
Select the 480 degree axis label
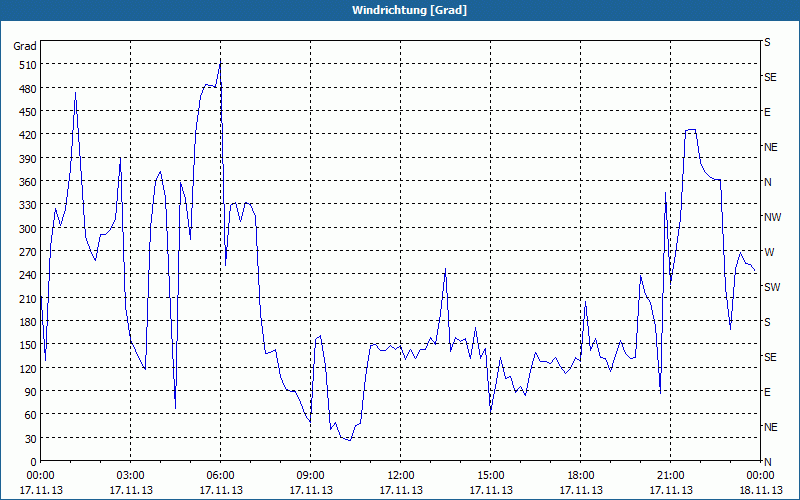pos(28,89)
